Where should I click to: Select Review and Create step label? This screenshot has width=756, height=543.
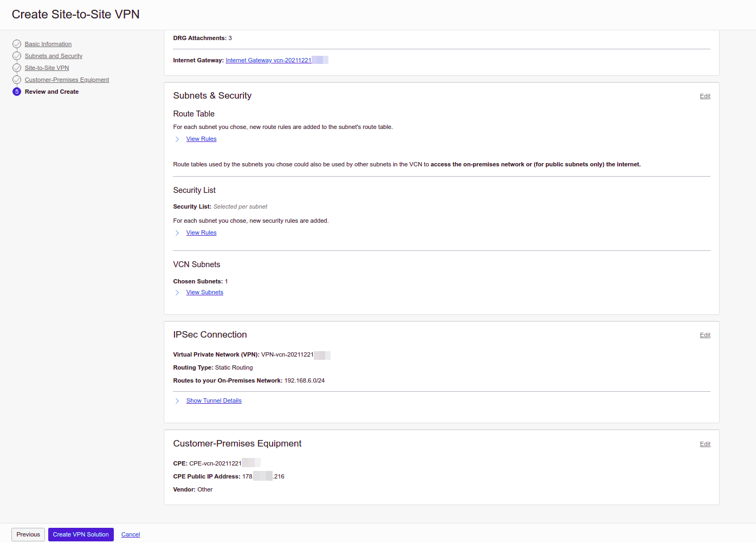coord(51,92)
